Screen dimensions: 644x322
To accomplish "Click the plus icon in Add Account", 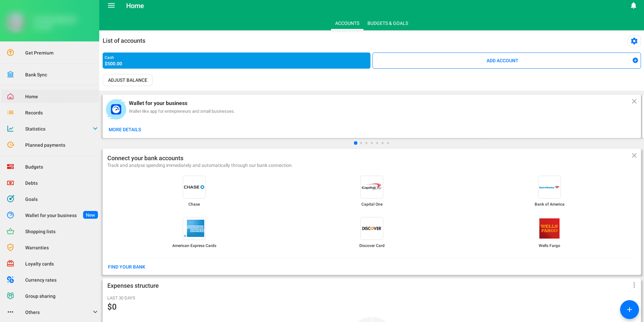I will (635, 61).
